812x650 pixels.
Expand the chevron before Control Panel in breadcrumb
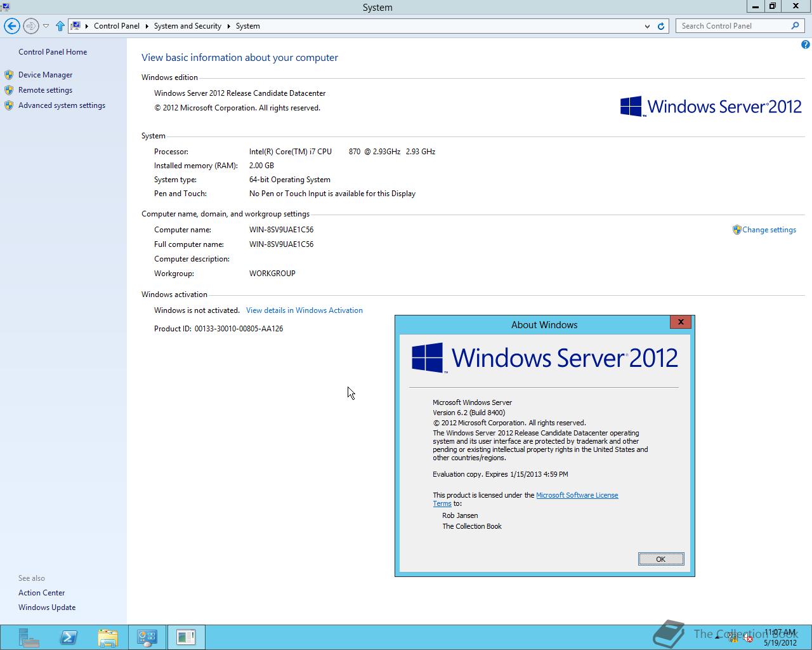pos(87,26)
